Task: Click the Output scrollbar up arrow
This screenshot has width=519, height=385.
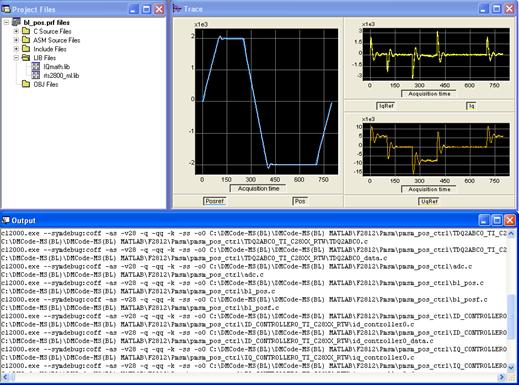Action: pyautogui.click(x=511, y=233)
